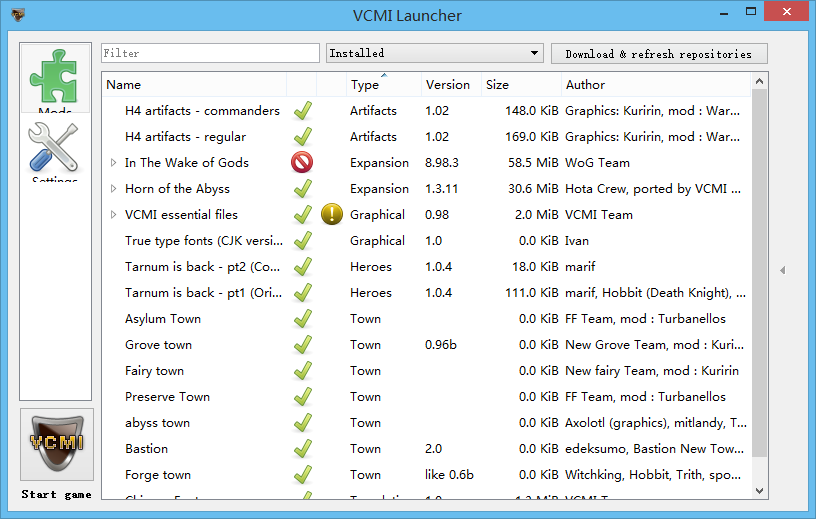The image size is (816, 519).
Task: Click the WoG Team author cell
Action: (x=597, y=162)
